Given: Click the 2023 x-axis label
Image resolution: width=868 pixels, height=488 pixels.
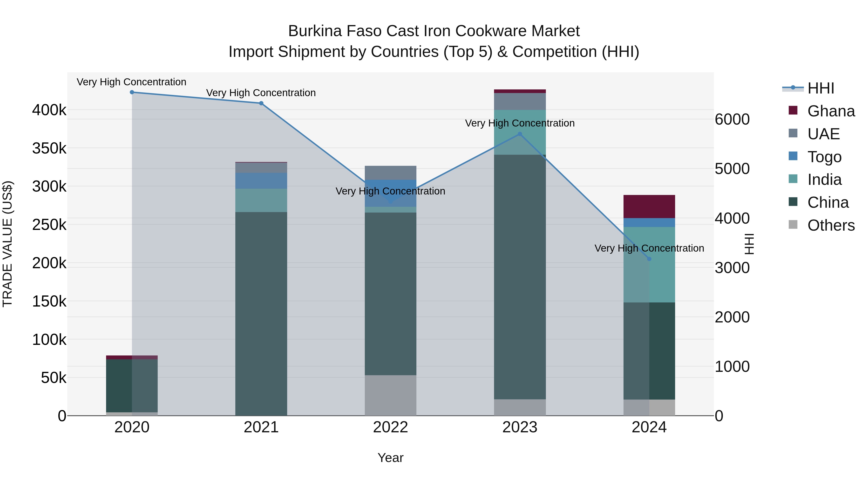Looking at the screenshot, I should click(x=520, y=427).
